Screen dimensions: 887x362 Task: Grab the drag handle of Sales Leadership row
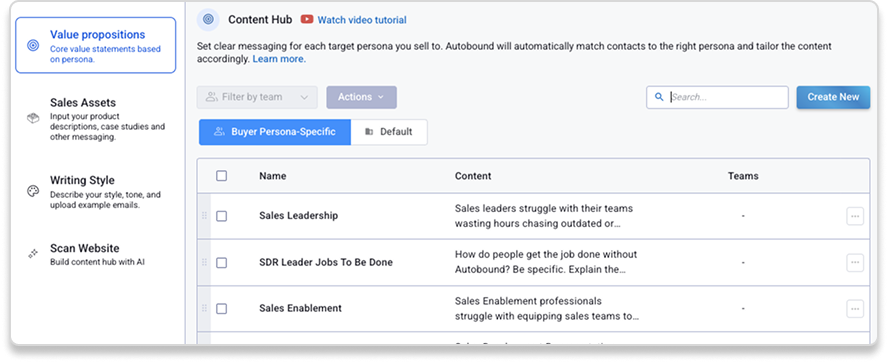tap(204, 216)
